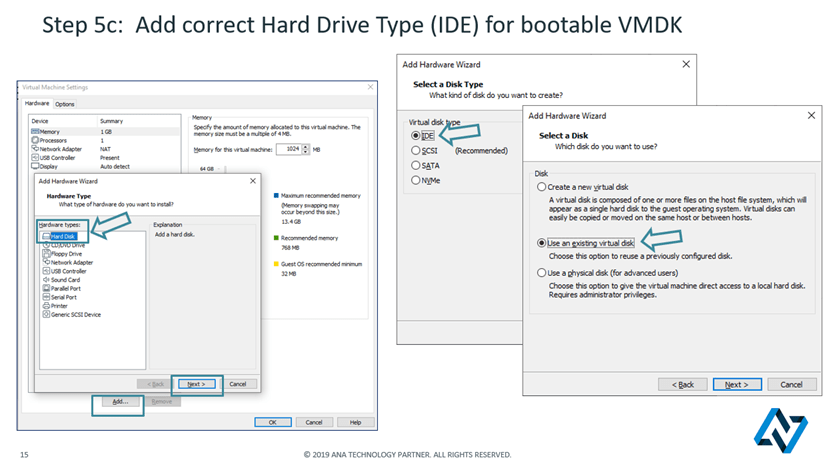Select Hard Disk in hardware types list

[x=62, y=237]
